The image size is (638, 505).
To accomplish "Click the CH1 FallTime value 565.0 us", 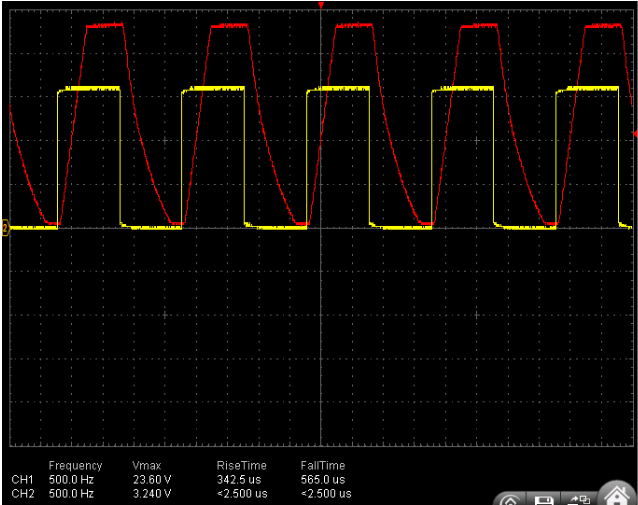I will 323,480.
